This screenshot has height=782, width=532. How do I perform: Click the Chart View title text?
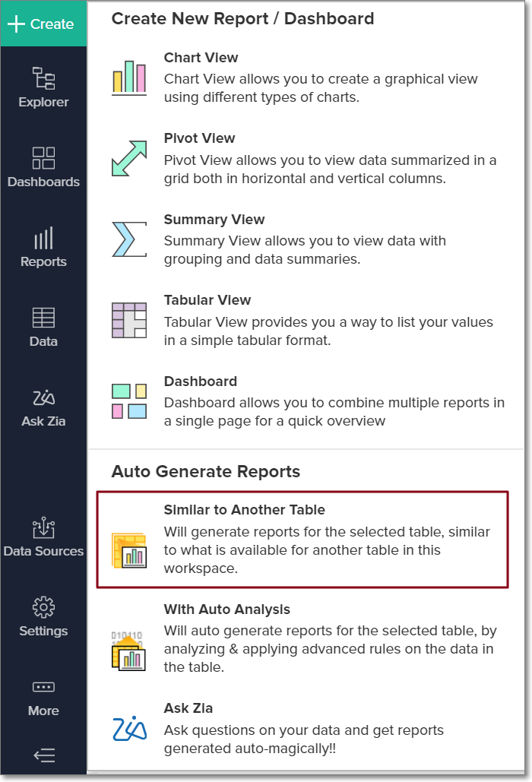pyautogui.click(x=201, y=57)
